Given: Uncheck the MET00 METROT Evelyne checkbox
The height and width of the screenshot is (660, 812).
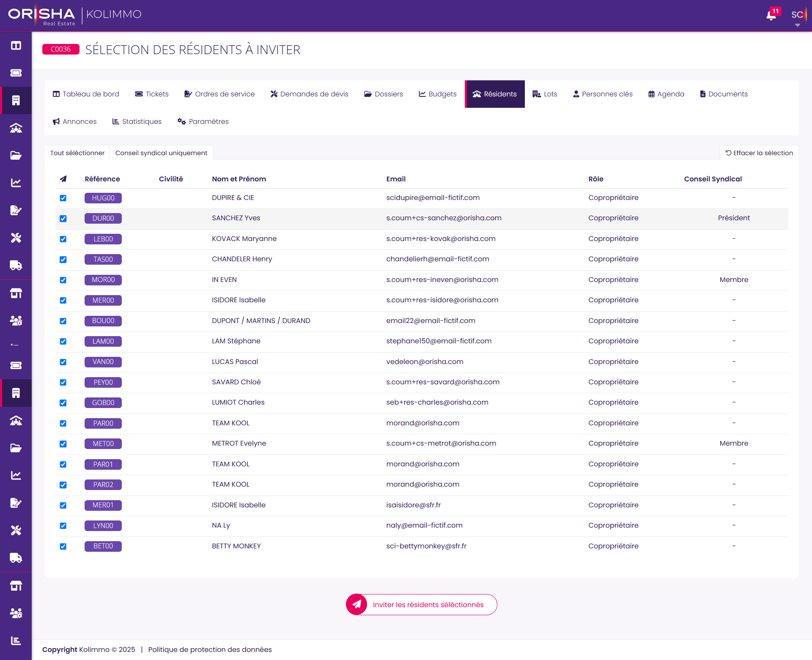Looking at the screenshot, I should (63, 444).
